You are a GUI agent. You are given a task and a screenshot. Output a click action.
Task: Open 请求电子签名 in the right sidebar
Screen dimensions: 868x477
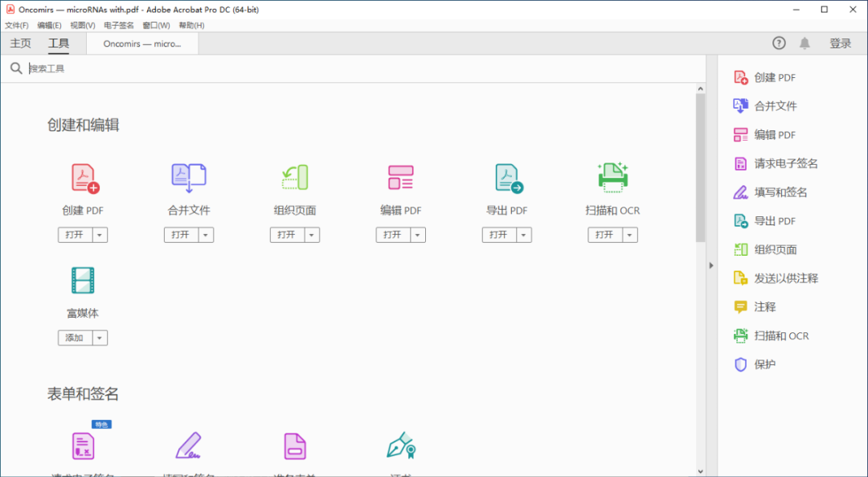click(x=776, y=164)
